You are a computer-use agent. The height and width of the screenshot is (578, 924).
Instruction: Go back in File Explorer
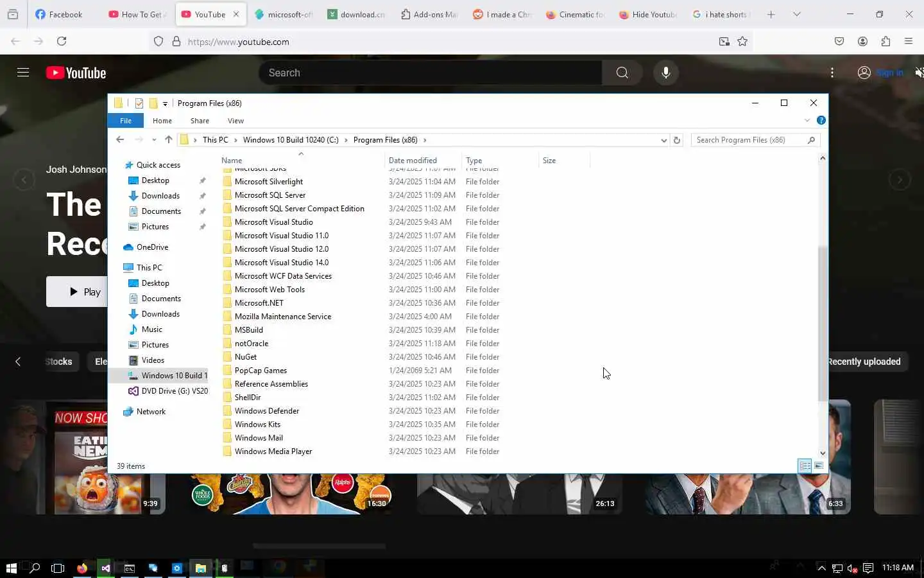click(x=120, y=139)
